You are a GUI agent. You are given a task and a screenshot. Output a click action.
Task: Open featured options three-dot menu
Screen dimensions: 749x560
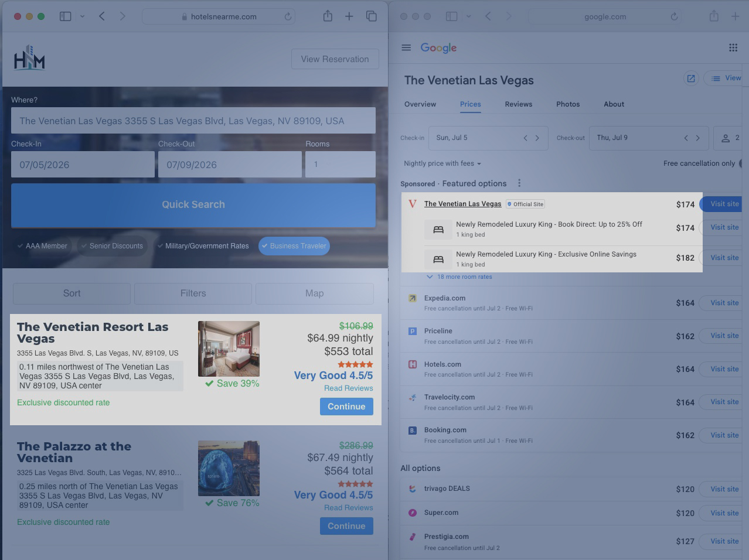(x=519, y=183)
